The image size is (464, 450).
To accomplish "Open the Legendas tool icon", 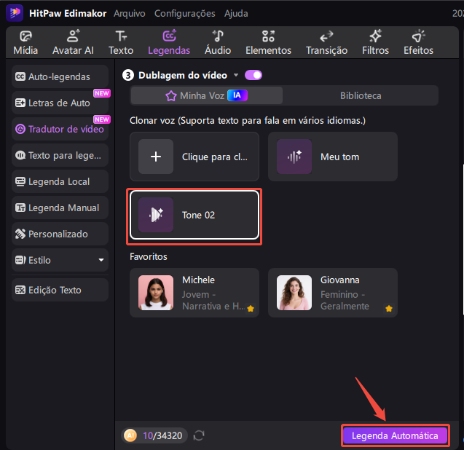I will click(x=169, y=36).
